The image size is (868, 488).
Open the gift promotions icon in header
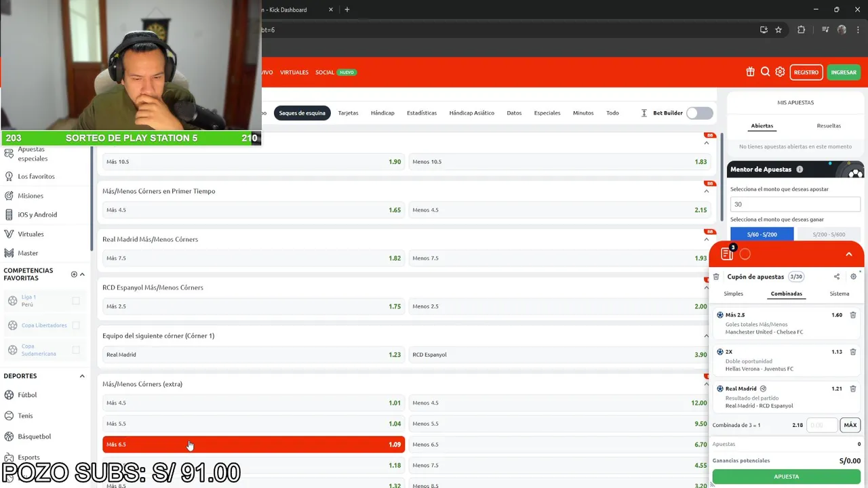(750, 72)
